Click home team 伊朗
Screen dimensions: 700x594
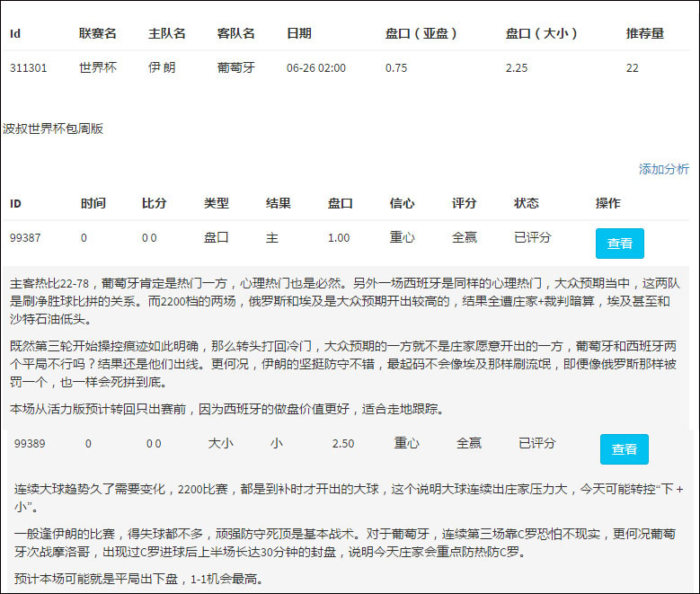click(x=162, y=67)
